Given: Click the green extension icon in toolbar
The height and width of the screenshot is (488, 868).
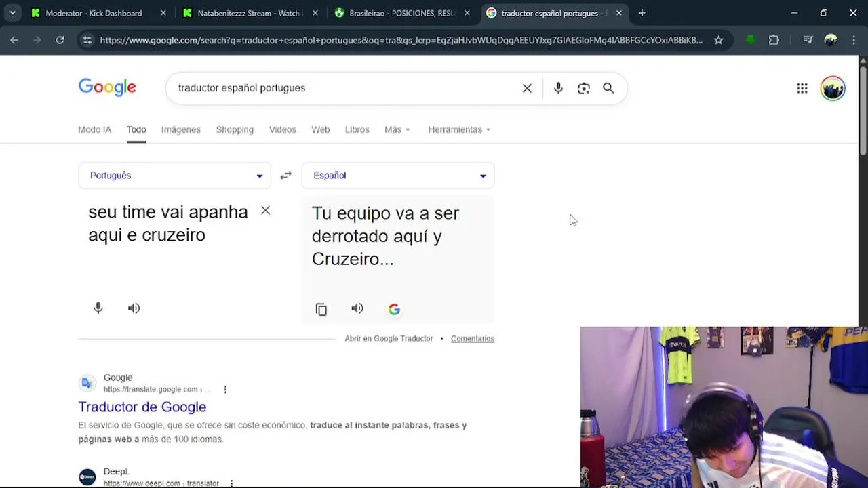Looking at the screenshot, I should point(750,40).
